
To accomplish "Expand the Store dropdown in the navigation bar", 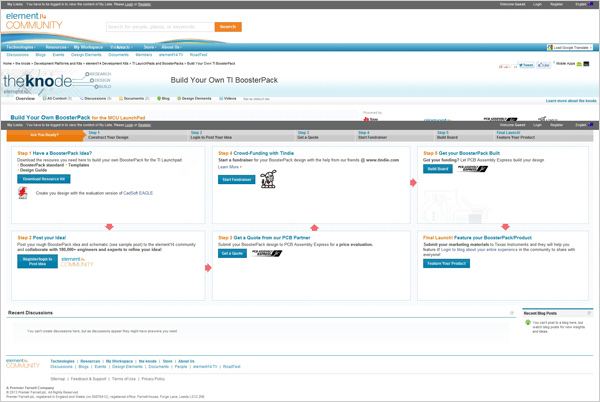I will click(150, 47).
